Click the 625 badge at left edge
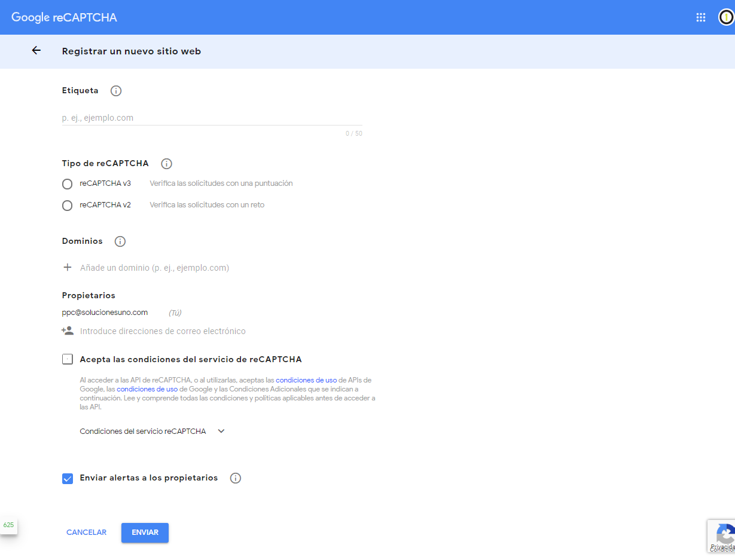This screenshot has width=735, height=560. click(8, 525)
